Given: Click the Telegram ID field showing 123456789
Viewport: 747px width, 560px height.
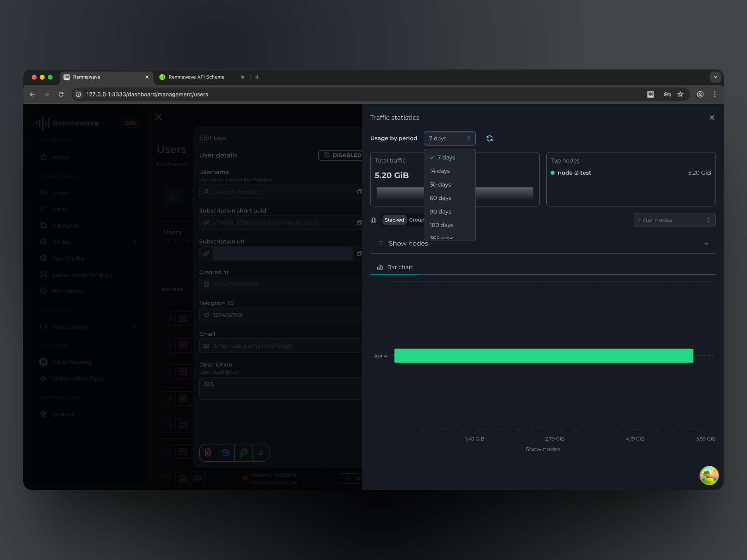Looking at the screenshot, I should (281, 315).
